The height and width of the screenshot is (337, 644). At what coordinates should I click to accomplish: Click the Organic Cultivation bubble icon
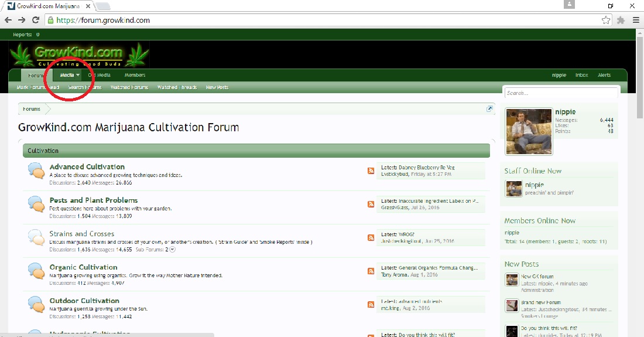(36, 271)
